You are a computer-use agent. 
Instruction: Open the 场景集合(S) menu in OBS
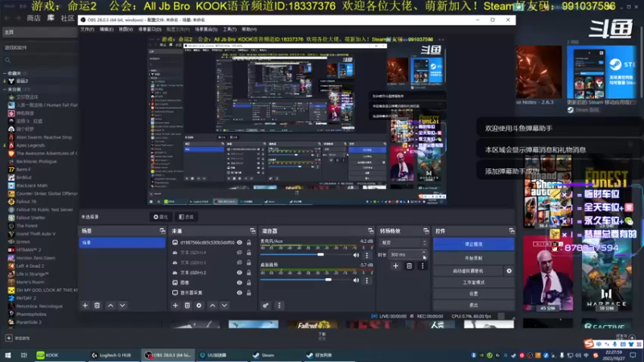coord(206,29)
